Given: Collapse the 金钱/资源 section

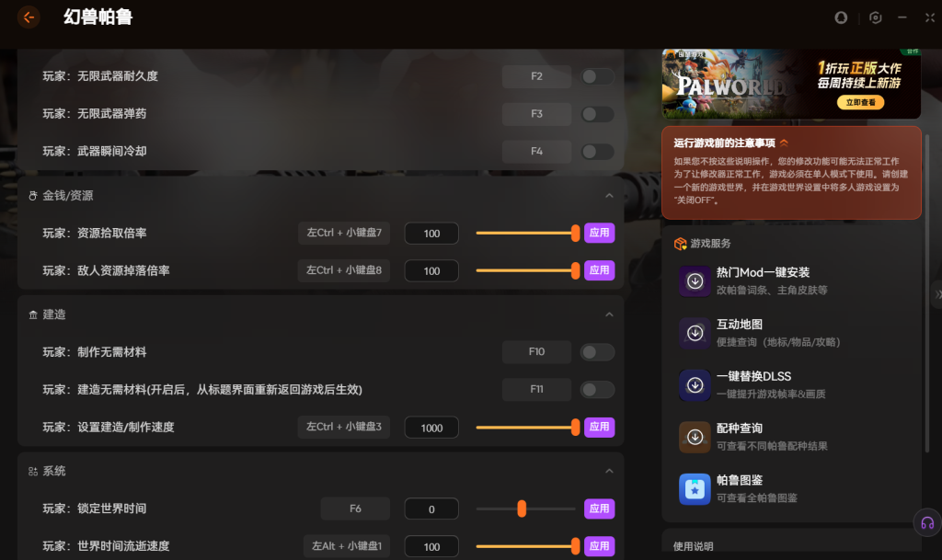Looking at the screenshot, I should [609, 196].
